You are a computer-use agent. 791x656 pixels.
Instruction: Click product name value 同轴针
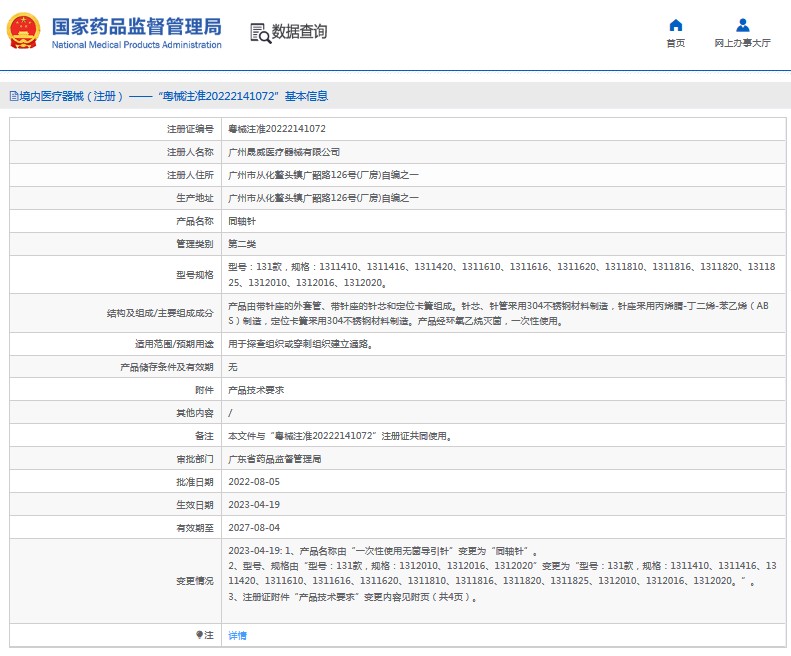tap(242, 221)
